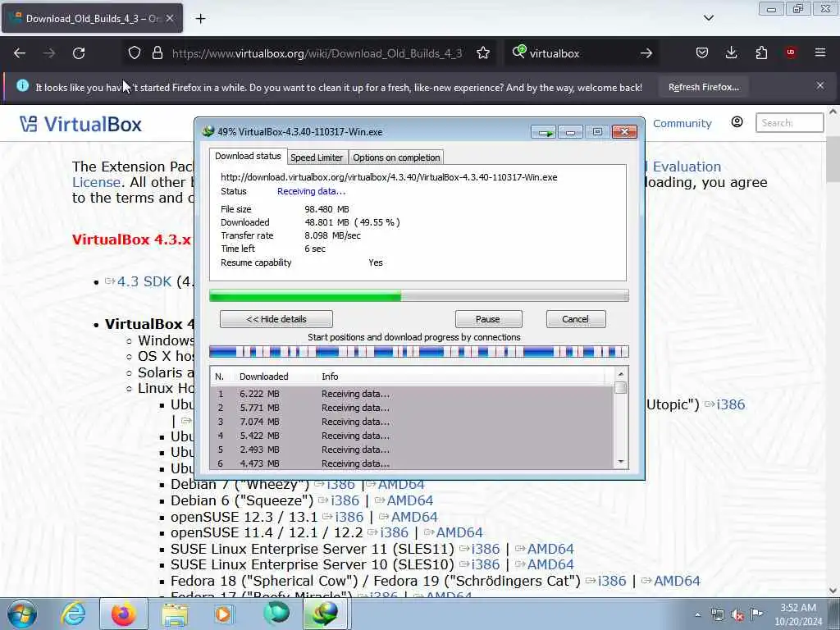Open new tab with plus button
840x630 pixels.
[x=200, y=19]
